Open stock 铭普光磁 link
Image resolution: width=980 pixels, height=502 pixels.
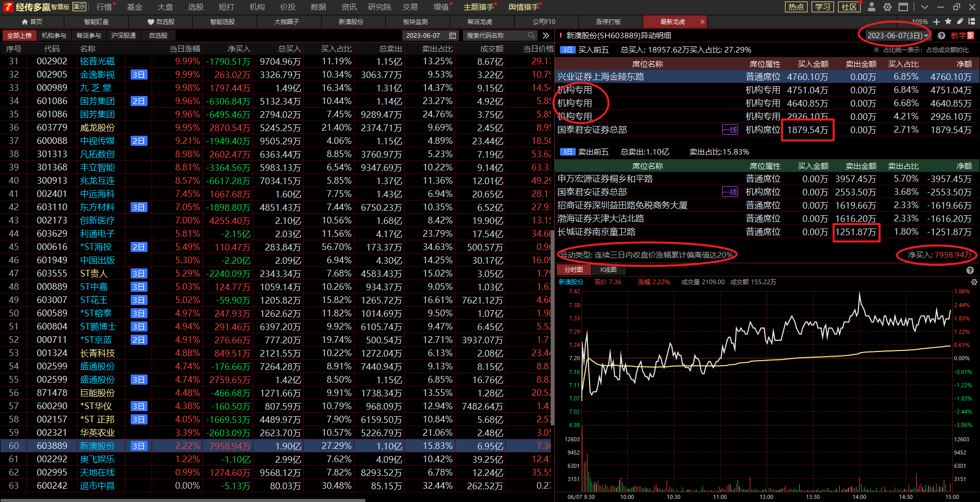tap(97, 61)
